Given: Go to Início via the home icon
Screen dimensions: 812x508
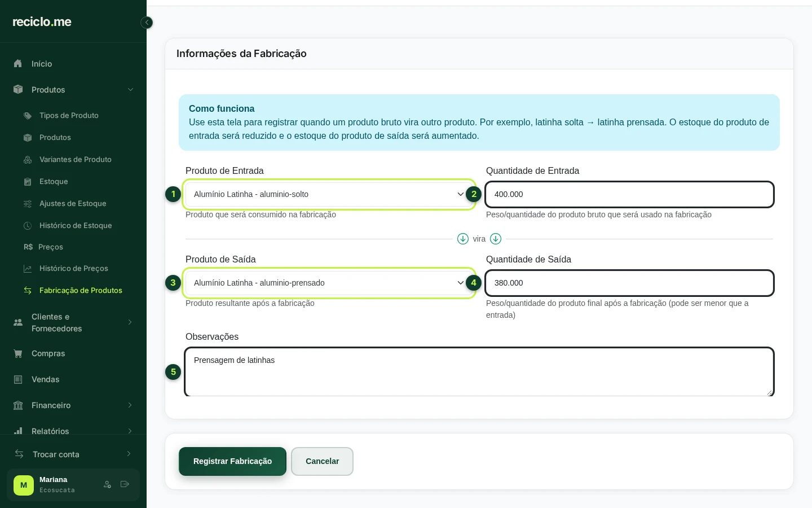Looking at the screenshot, I should coord(18,64).
